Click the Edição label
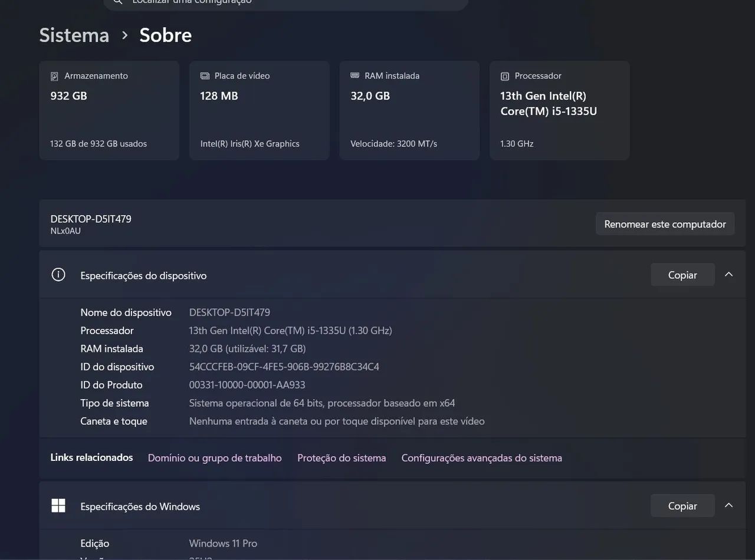The height and width of the screenshot is (560, 755). coord(95,543)
